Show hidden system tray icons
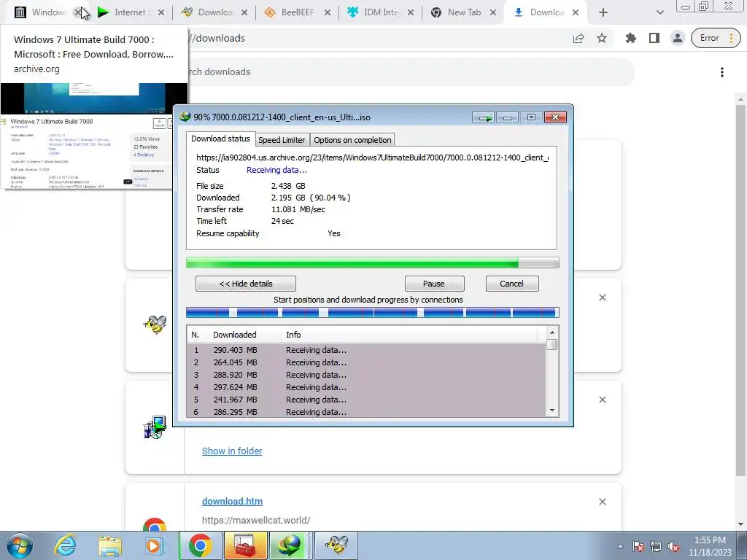The width and height of the screenshot is (747, 560). pyautogui.click(x=620, y=546)
